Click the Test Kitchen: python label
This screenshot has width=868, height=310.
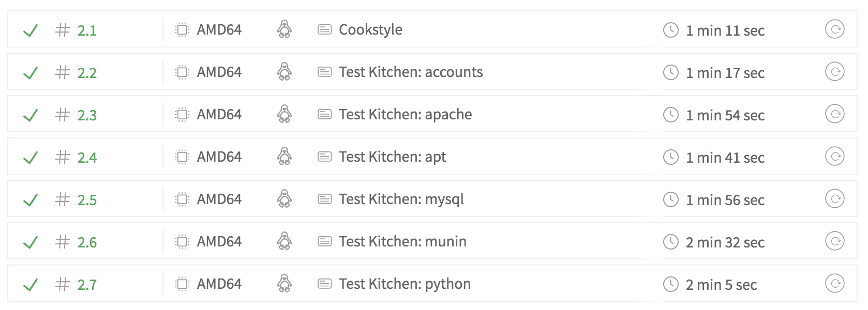(x=405, y=284)
